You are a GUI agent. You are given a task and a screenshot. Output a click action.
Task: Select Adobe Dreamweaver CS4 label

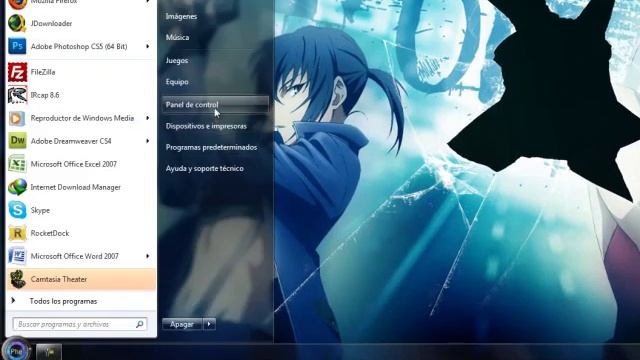coord(71,141)
